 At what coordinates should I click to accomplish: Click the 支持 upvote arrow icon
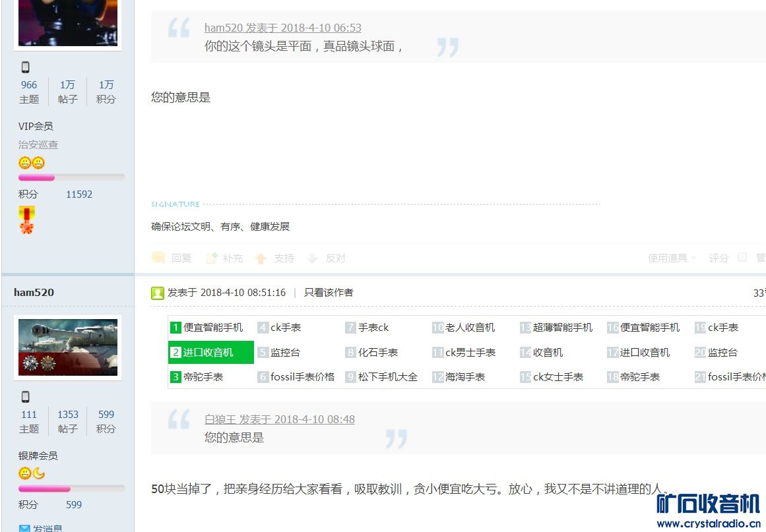coord(261,258)
